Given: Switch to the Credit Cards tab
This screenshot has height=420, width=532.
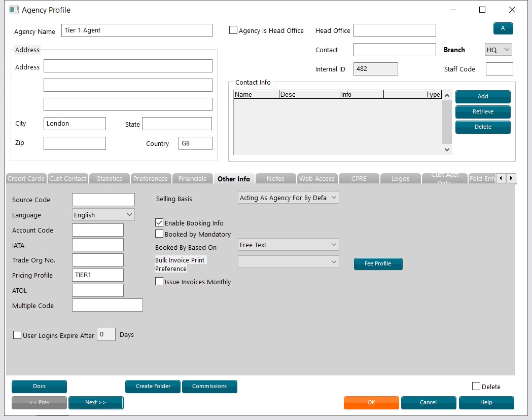Looking at the screenshot, I should 26,178.
